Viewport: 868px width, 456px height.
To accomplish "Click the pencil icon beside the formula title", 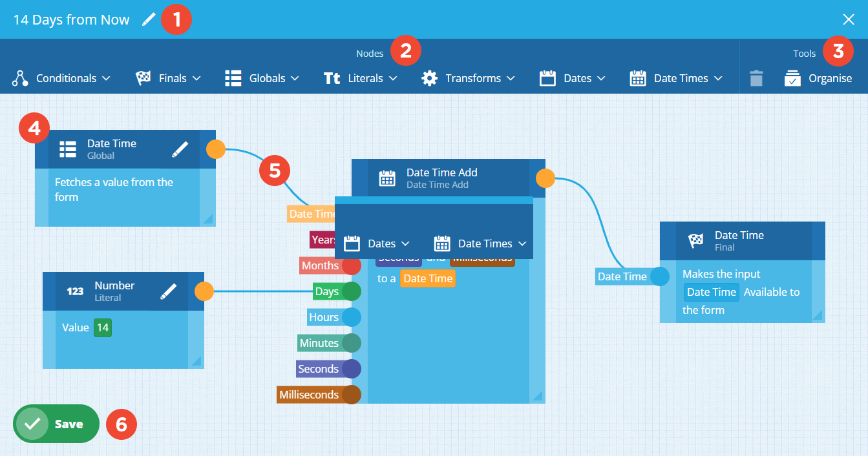I will (x=149, y=19).
